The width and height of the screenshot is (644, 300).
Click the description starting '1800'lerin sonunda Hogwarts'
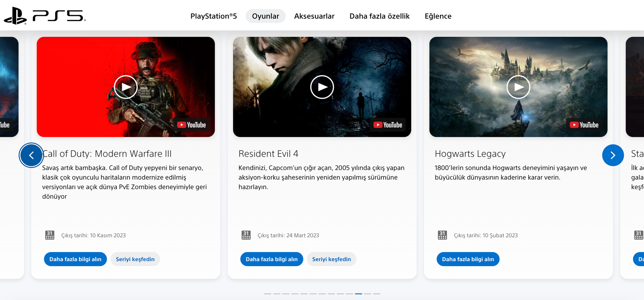click(511, 173)
